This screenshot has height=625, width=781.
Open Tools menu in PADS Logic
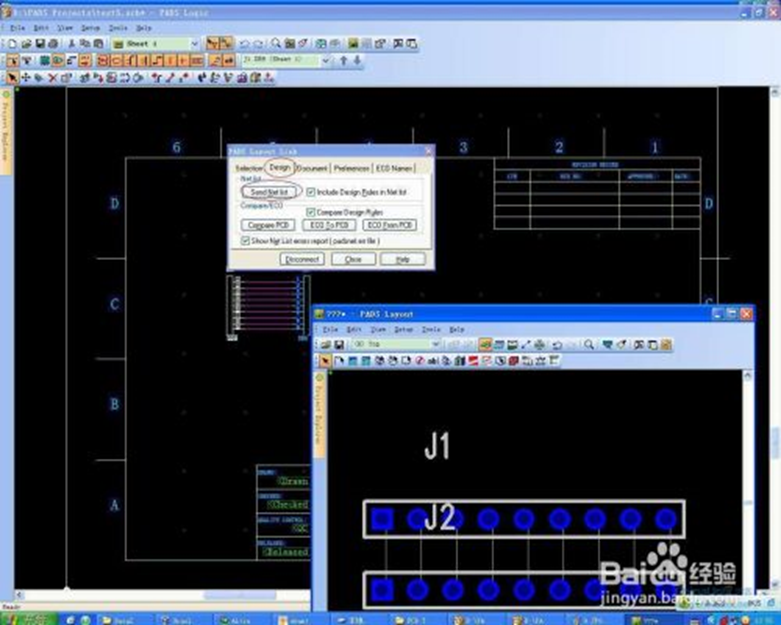point(118,28)
